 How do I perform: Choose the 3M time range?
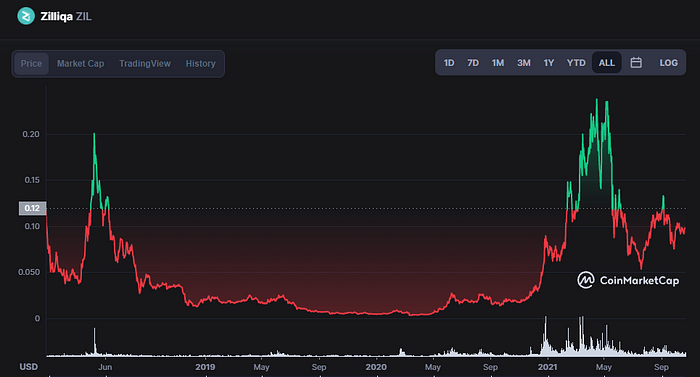pyautogui.click(x=524, y=63)
